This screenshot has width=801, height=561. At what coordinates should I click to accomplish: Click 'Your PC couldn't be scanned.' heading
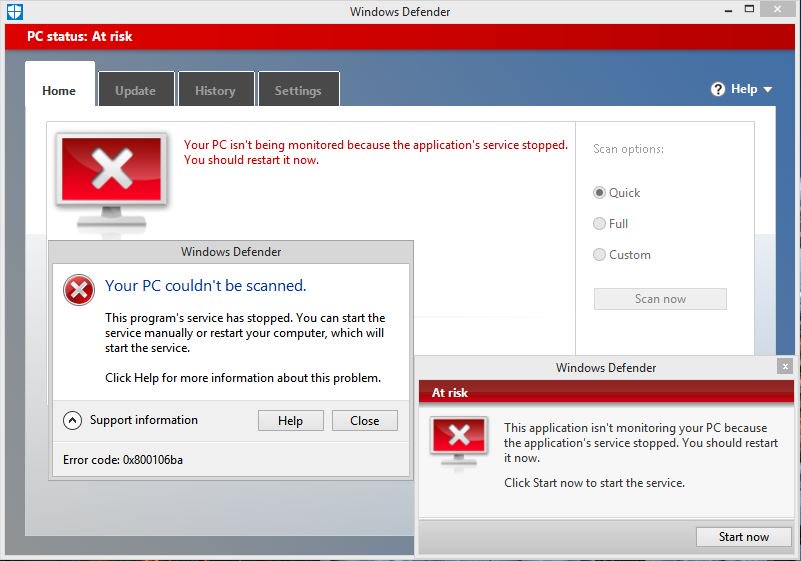(205, 286)
